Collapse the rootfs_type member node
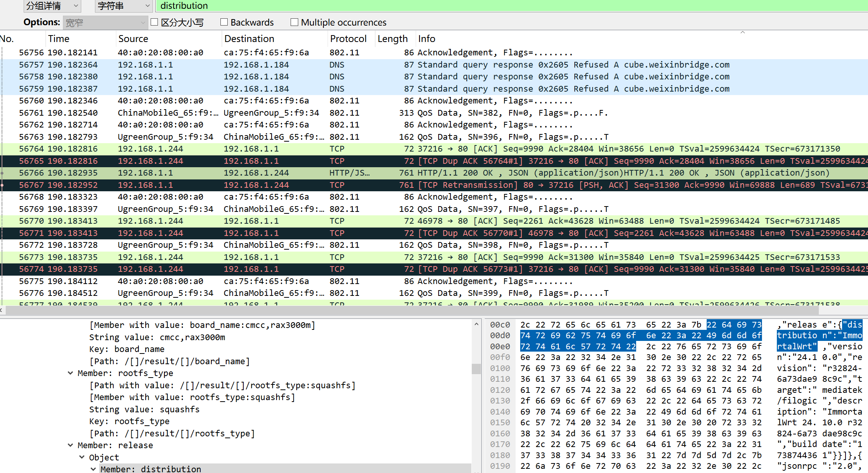Screen dimensions: 868x473 (x=71, y=373)
